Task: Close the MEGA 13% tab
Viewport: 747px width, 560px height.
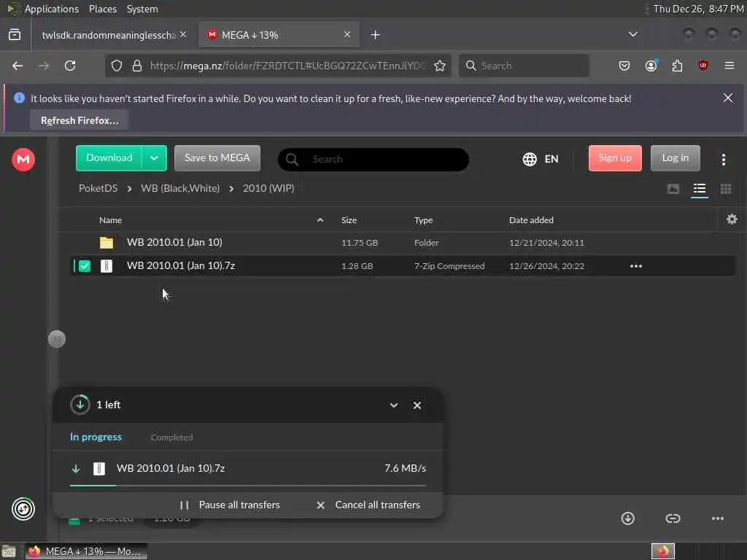Action: point(347,34)
